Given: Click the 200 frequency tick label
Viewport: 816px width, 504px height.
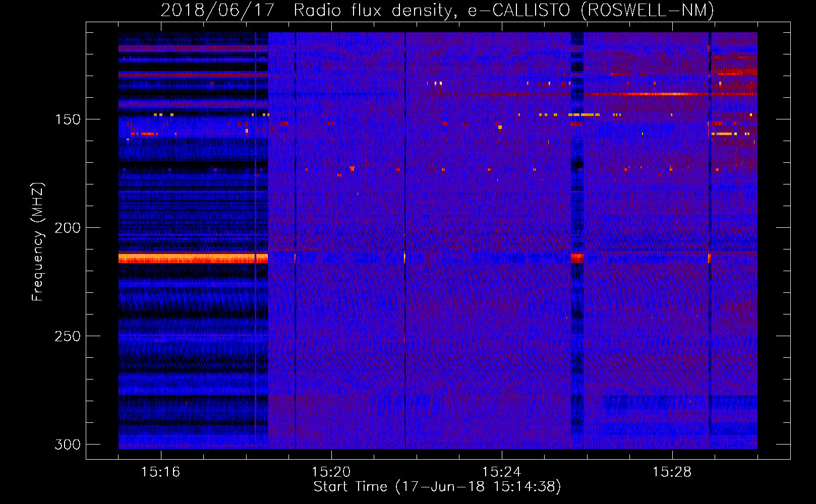Looking at the screenshot, I should click(68, 228).
